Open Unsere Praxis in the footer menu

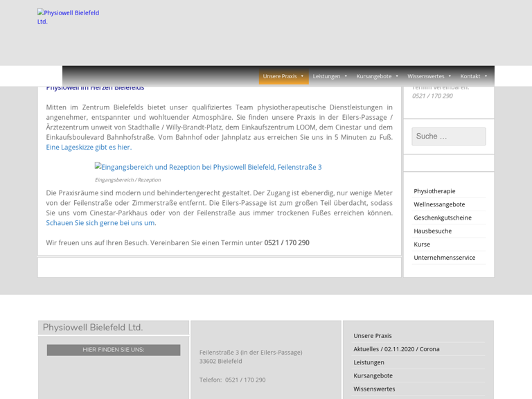[373, 335]
